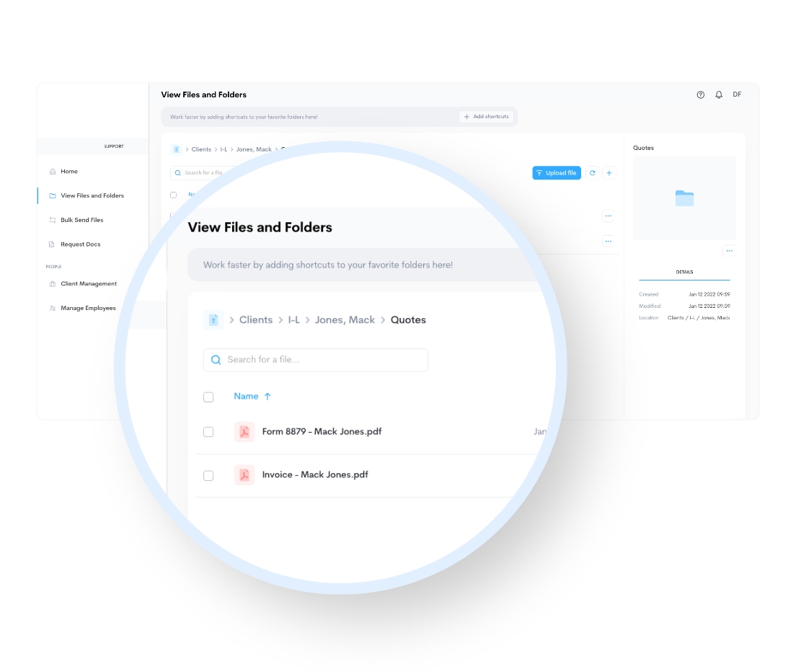The image size is (796, 672).
Task: Click the Home icon in the sidebar
Action: [53, 172]
